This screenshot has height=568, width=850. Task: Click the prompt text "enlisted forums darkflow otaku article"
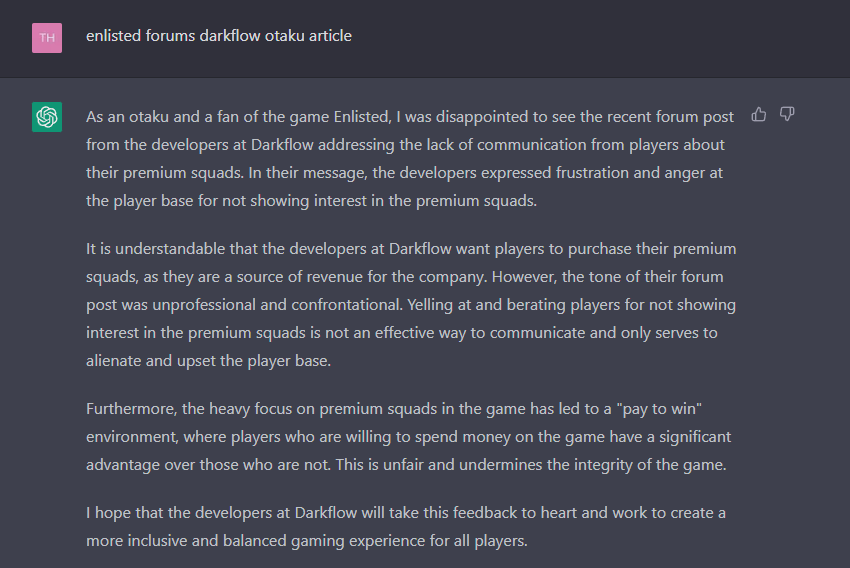click(218, 36)
